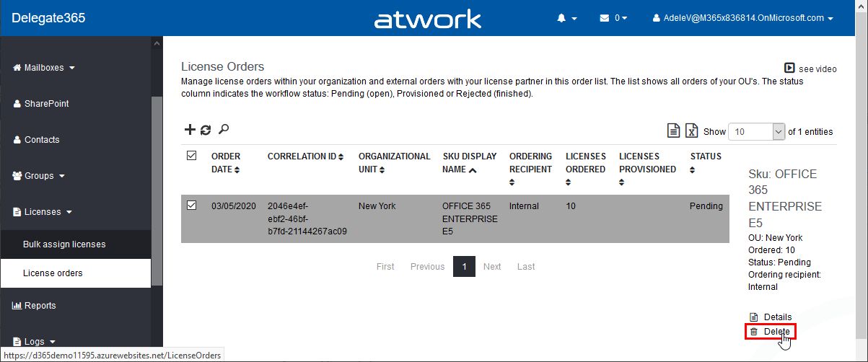Export list to Excel icon

click(691, 131)
